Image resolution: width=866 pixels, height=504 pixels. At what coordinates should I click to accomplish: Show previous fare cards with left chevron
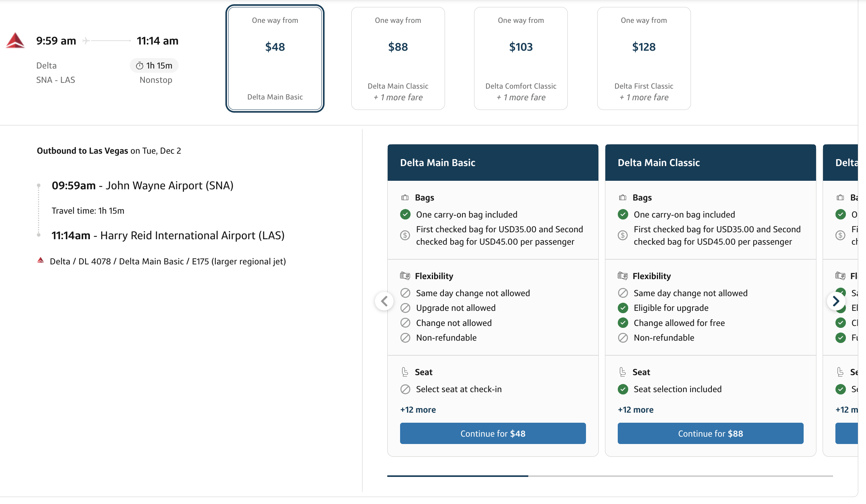click(x=384, y=301)
